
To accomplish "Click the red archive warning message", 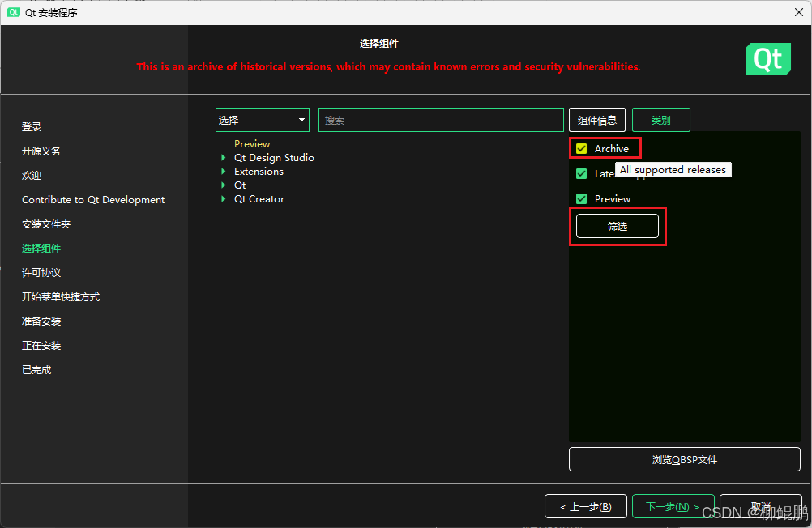I will (388, 66).
